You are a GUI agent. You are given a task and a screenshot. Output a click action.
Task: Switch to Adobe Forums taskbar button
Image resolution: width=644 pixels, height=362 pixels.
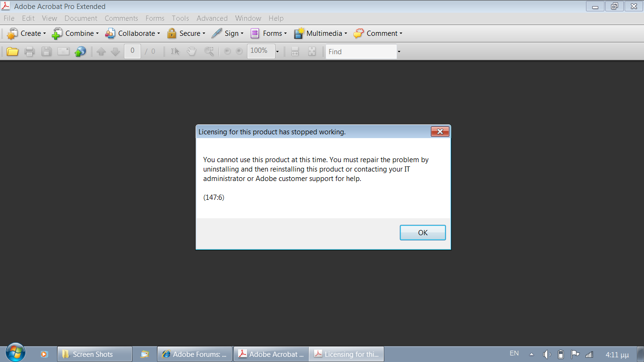click(x=195, y=354)
